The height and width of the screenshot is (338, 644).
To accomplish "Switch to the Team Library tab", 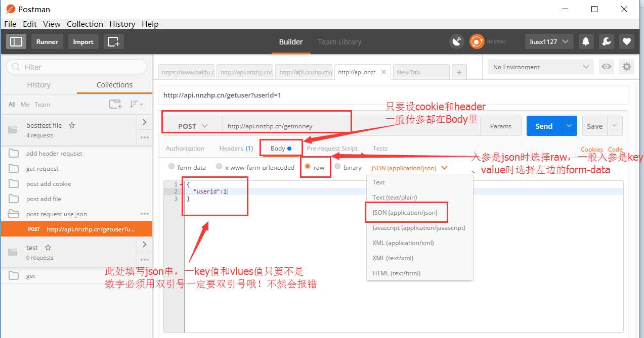I will click(339, 42).
